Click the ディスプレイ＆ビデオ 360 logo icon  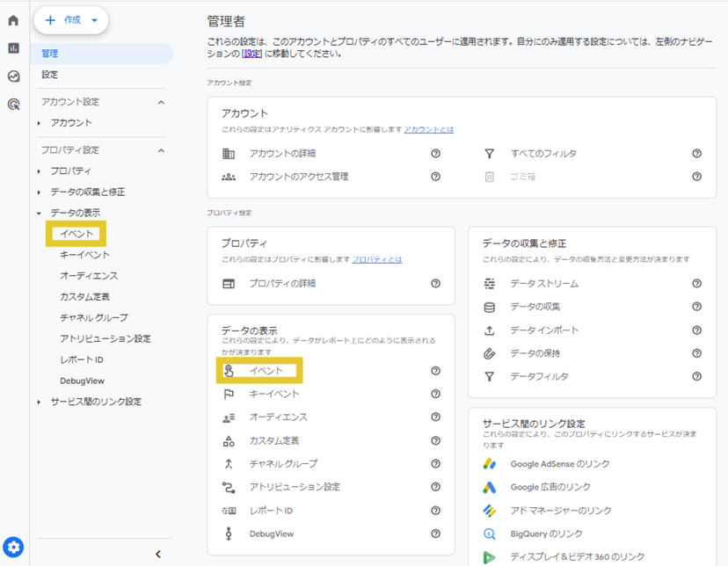pos(490,557)
